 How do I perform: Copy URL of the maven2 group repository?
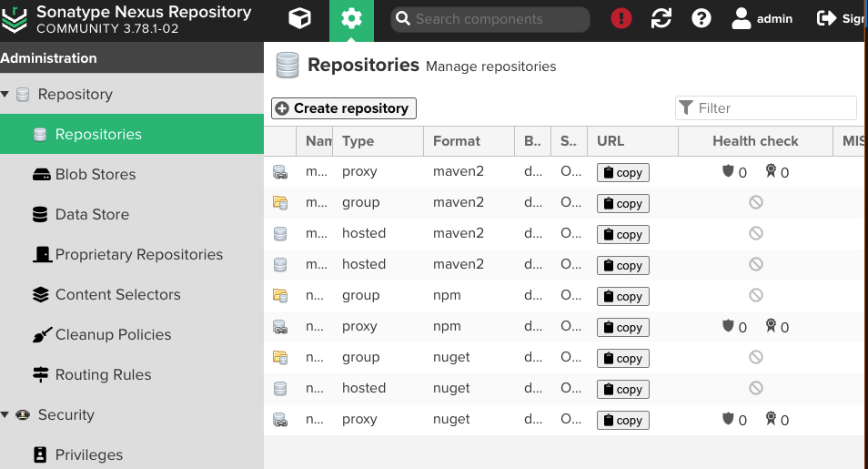(x=622, y=203)
